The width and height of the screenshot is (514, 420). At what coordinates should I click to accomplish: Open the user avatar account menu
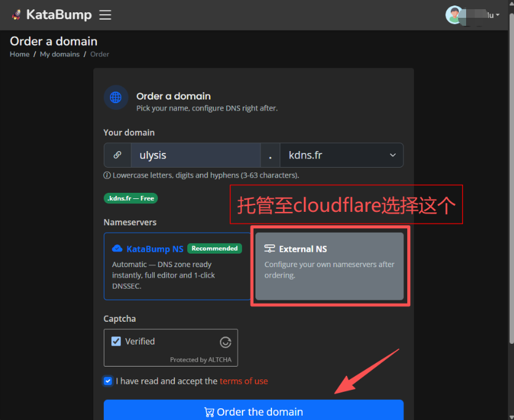[472, 15]
